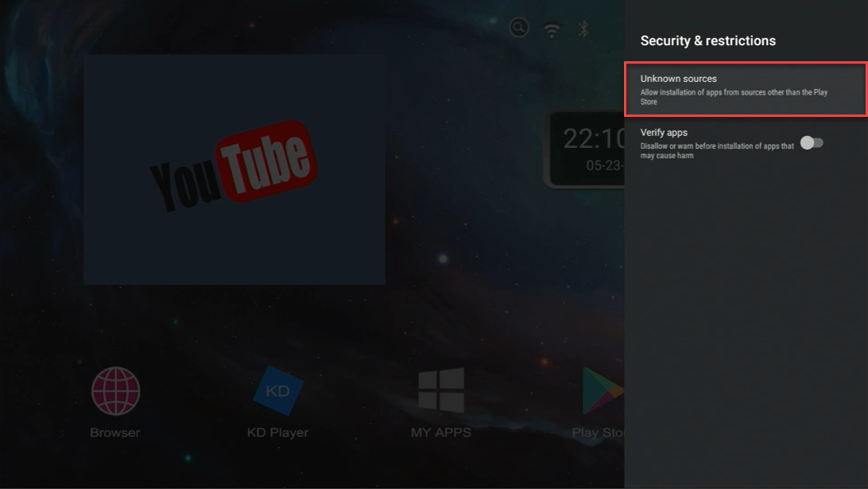
Task: Open the MY APPS windows icon
Action: pos(441,390)
